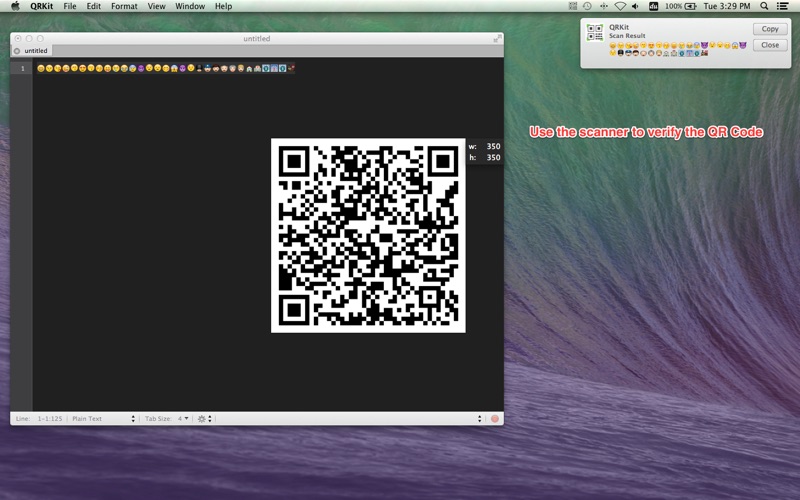The width and height of the screenshot is (800, 500).
Task: Click the crosshair arrows menu bar icon
Action: coord(604,6)
